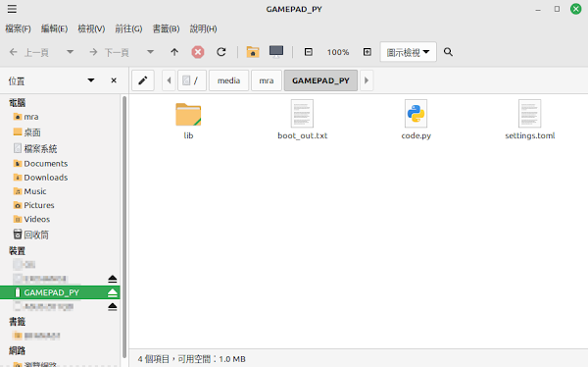Open Documents in the sidebar

point(40,164)
